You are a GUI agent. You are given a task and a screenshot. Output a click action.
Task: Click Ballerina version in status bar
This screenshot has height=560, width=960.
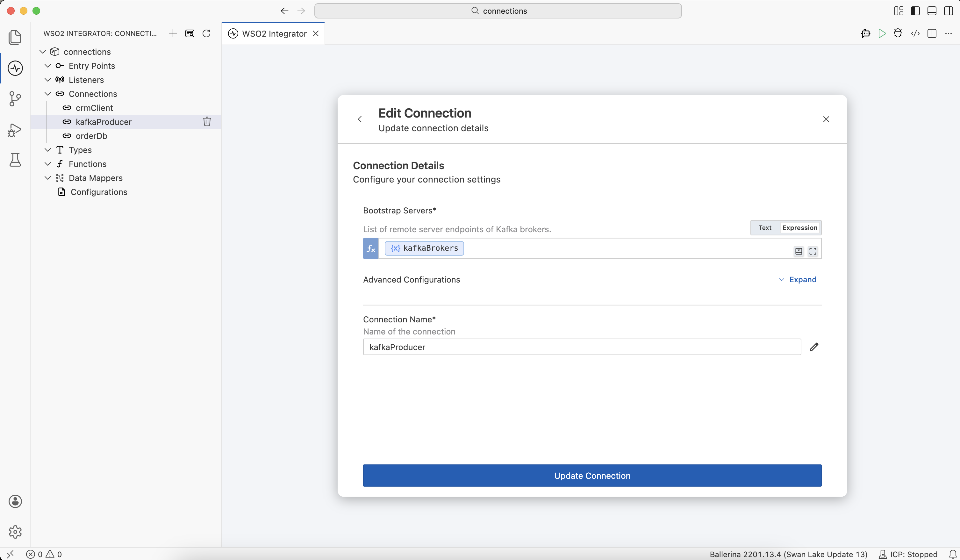coord(788,554)
